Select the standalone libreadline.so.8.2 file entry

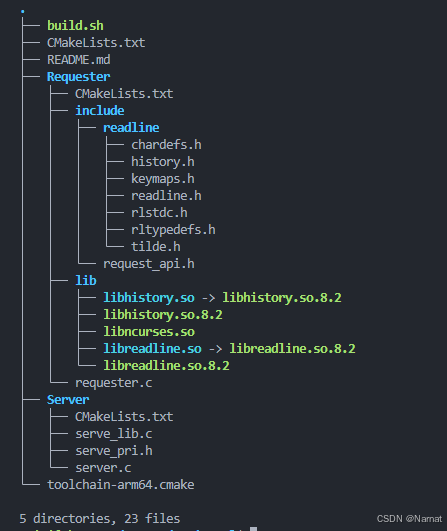coord(166,366)
